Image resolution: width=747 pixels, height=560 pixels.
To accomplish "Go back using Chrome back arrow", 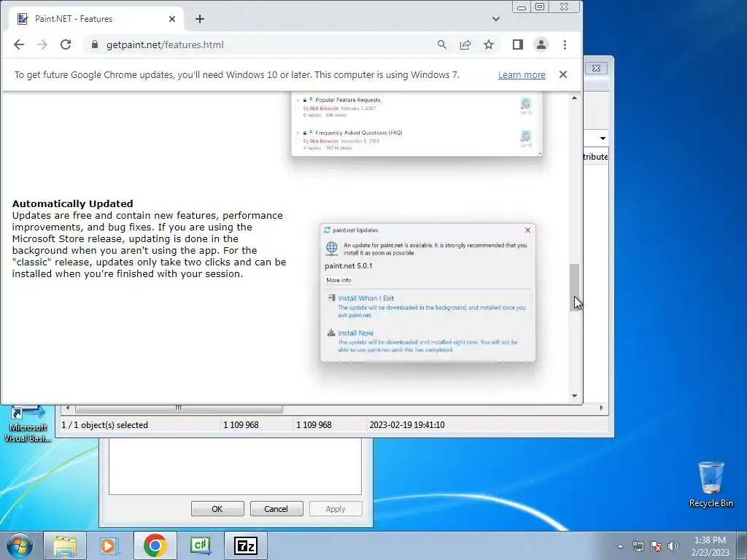I will click(18, 44).
